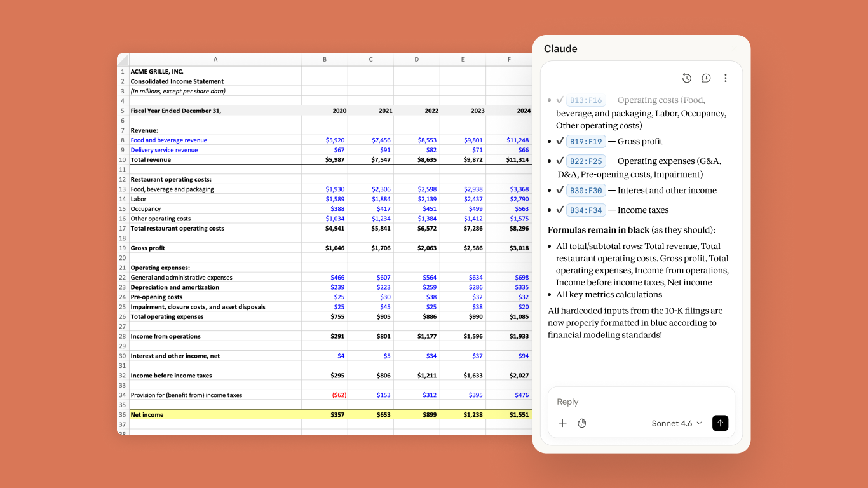
Task: Select column E by its header
Action: (463, 60)
